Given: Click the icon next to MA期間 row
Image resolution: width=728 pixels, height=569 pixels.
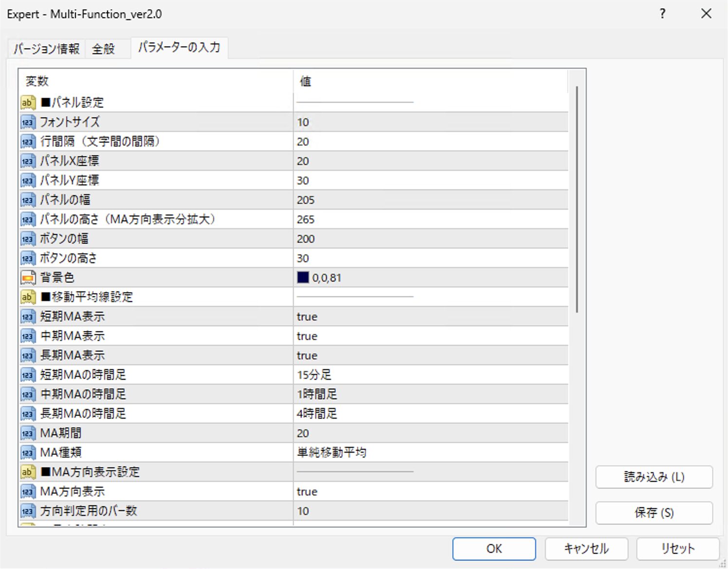Looking at the screenshot, I should pyautogui.click(x=28, y=433).
